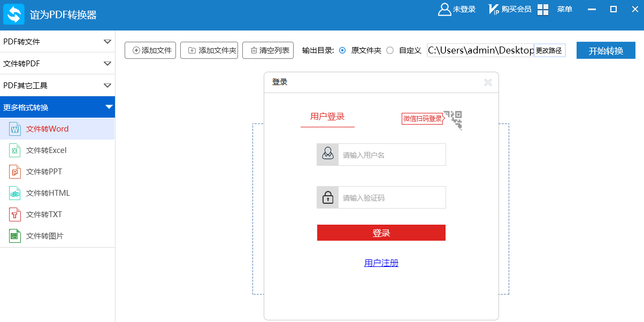Open the 用户注册 registration link
The width and height of the screenshot is (644, 322).
point(381,263)
